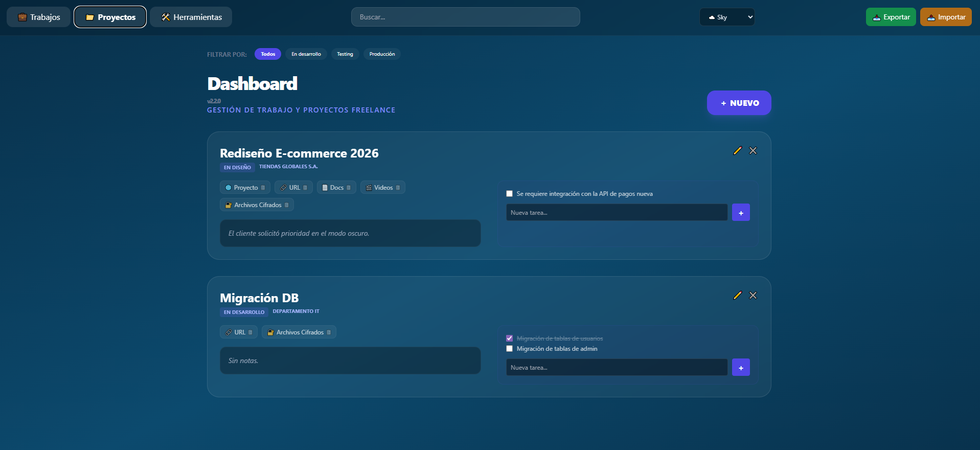Focus the Buscar search field

click(465, 17)
